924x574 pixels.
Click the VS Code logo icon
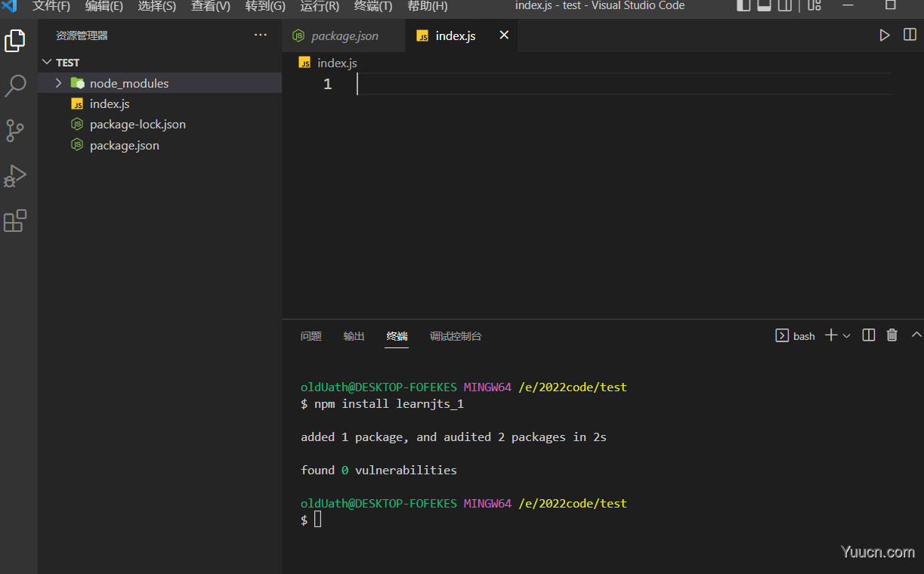(9, 6)
